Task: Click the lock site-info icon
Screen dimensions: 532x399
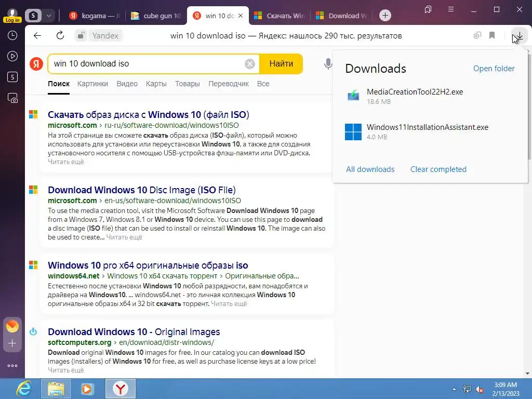Action: tap(81, 36)
